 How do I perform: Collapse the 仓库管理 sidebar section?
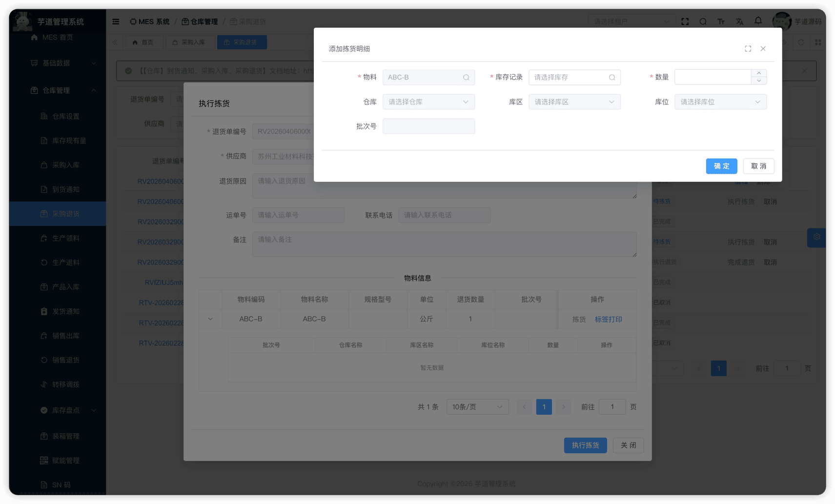[x=59, y=90]
